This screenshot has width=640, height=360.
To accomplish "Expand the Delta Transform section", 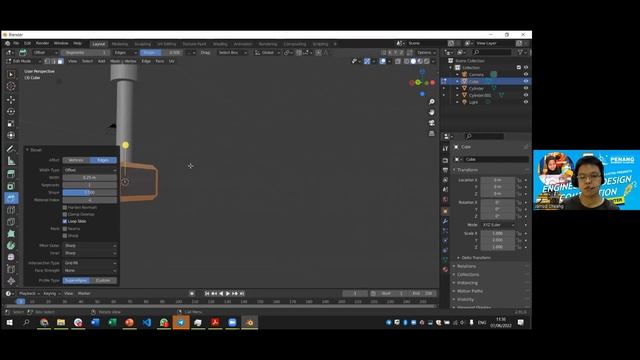I will click(476, 258).
